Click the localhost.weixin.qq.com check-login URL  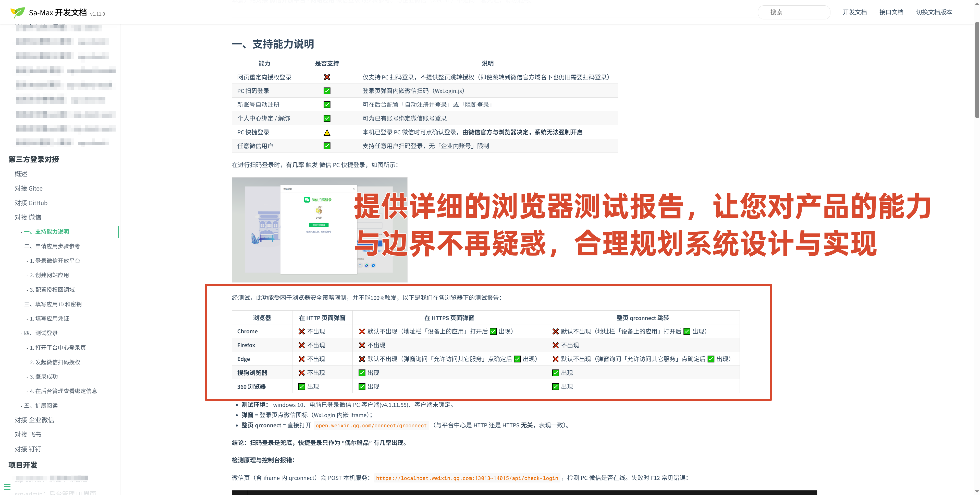[x=467, y=478]
